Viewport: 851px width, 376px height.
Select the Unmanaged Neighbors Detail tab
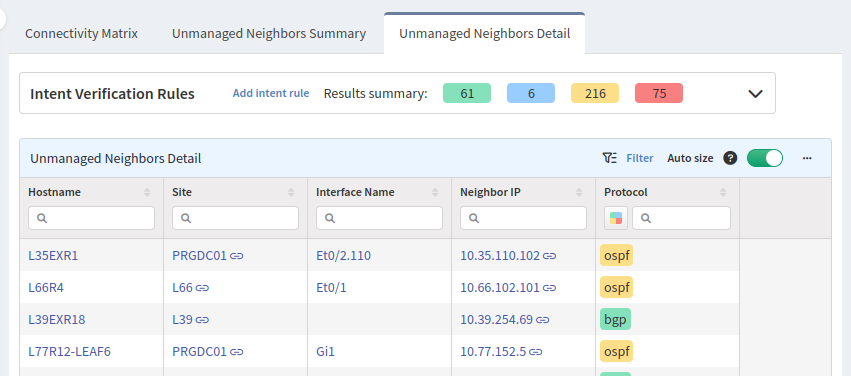point(484,34)
